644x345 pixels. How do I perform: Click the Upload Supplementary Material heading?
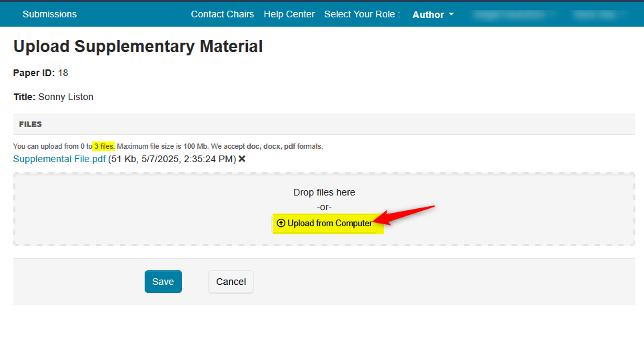pyautogui.click(x=138, y=47)
